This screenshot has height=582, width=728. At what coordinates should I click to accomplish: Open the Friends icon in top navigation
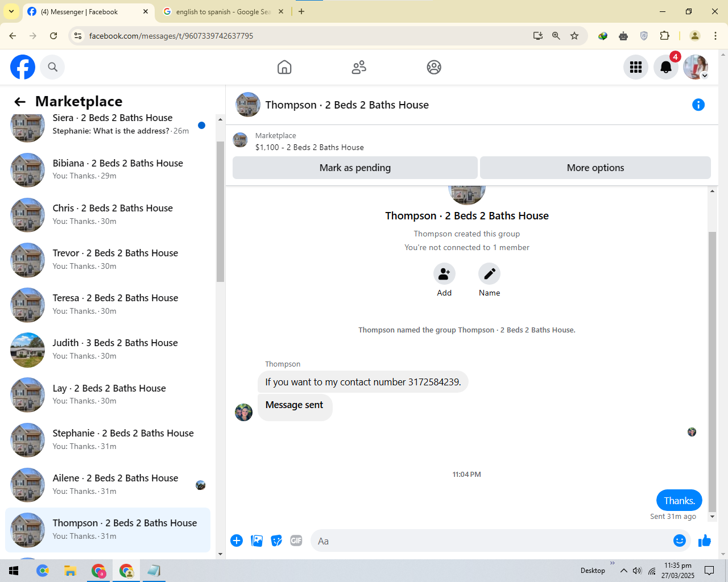[x=359, y=67]
